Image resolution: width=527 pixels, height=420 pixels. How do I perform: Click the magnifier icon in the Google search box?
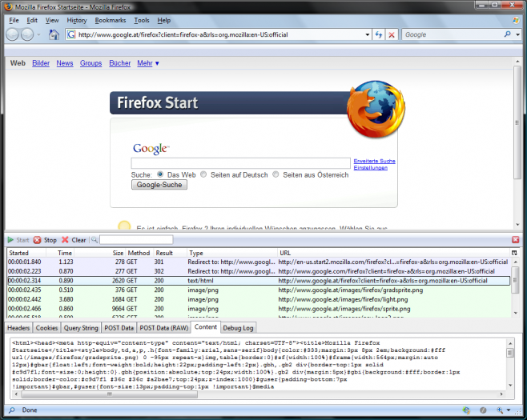coord(507,34)
